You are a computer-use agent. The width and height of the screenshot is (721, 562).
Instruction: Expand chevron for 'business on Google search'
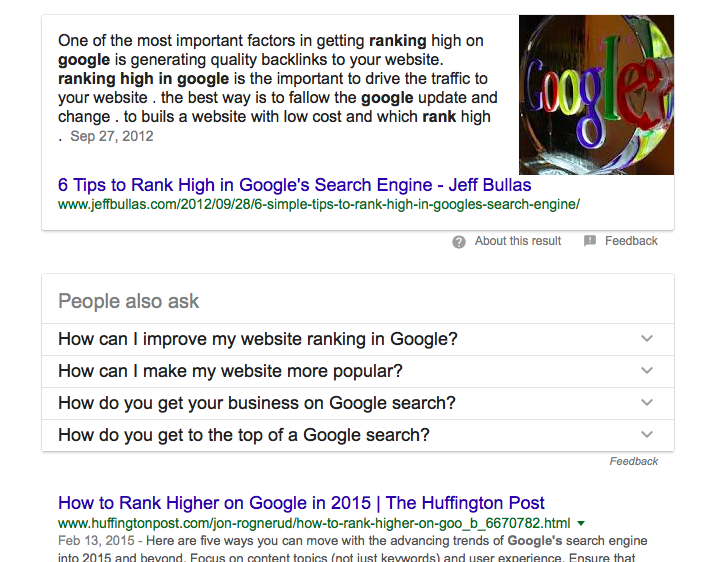click(x=647, y=403)
